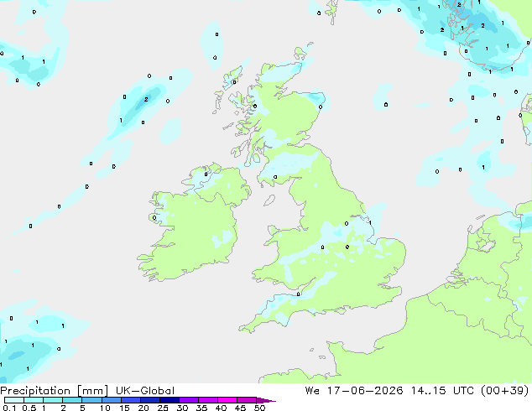Viewport: 532px width, 411px height.
Task: Select the UK-Global model label
Action: 145,391
